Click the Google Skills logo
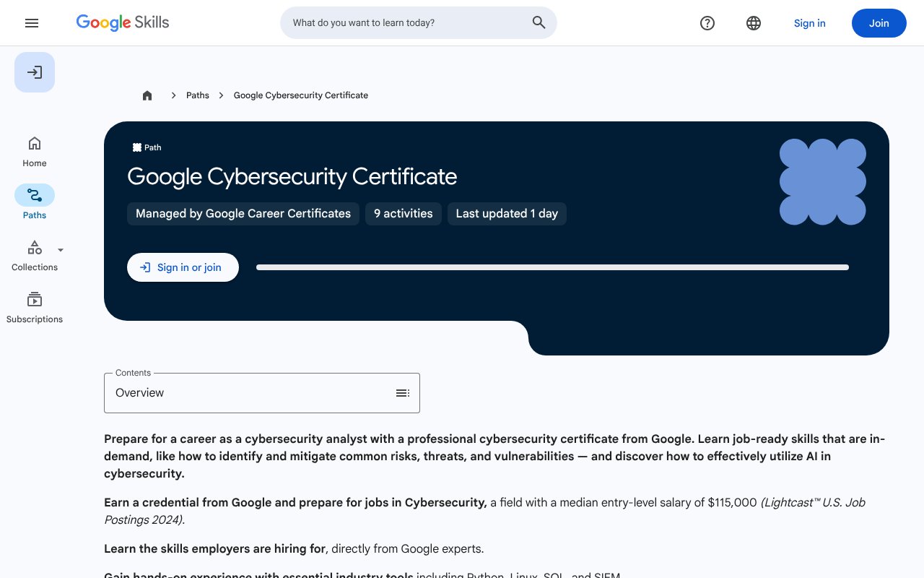This screenshot has width=924, height=578. click(x=123, y=23)
